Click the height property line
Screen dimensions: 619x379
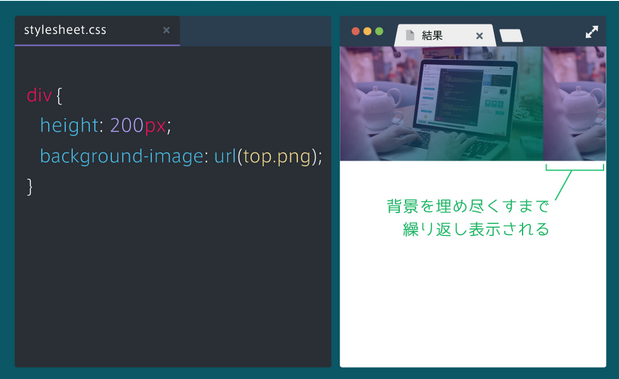[x=105, y=126]
